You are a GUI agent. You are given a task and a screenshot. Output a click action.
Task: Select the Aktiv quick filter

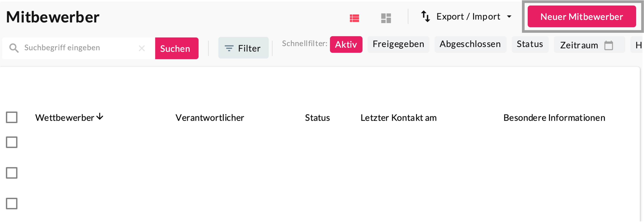pyautogui.click(x=346, y=44)
